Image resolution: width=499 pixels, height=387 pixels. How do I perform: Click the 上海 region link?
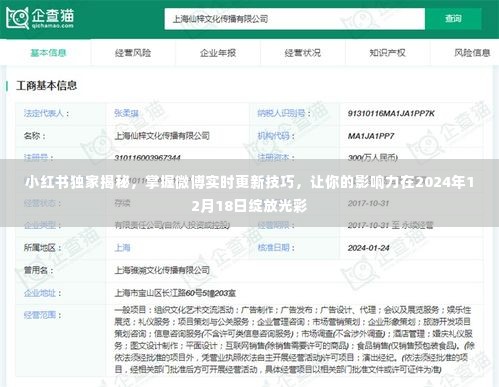pos(122,248)
